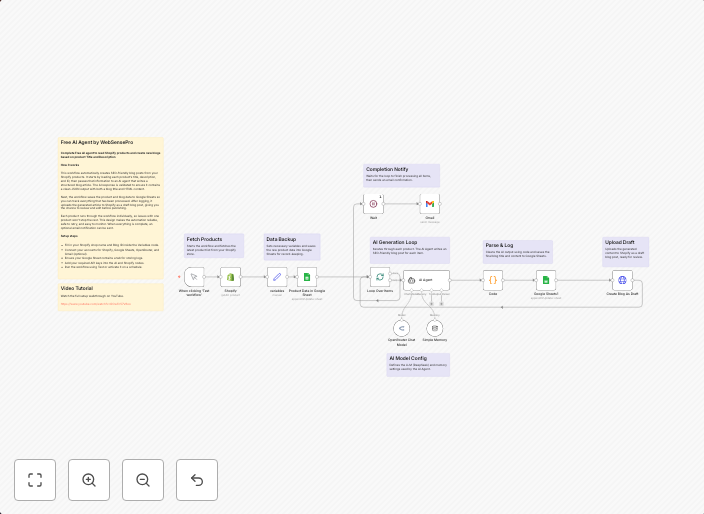Open the Google Sheets2 node
704x514 pixels.
[x=546, y=280]
